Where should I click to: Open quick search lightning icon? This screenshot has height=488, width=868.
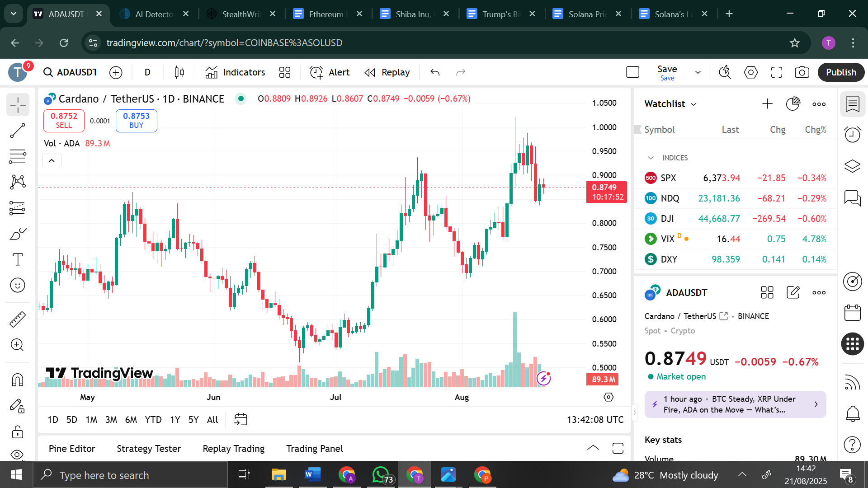tap(725, 72)
